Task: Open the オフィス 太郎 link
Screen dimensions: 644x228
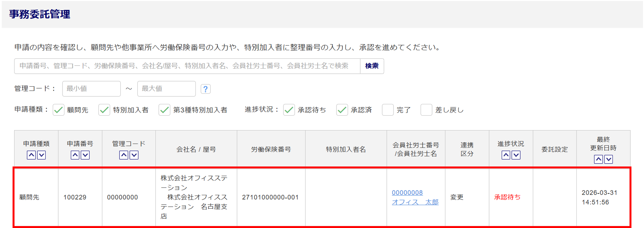Action: (415, 202)
